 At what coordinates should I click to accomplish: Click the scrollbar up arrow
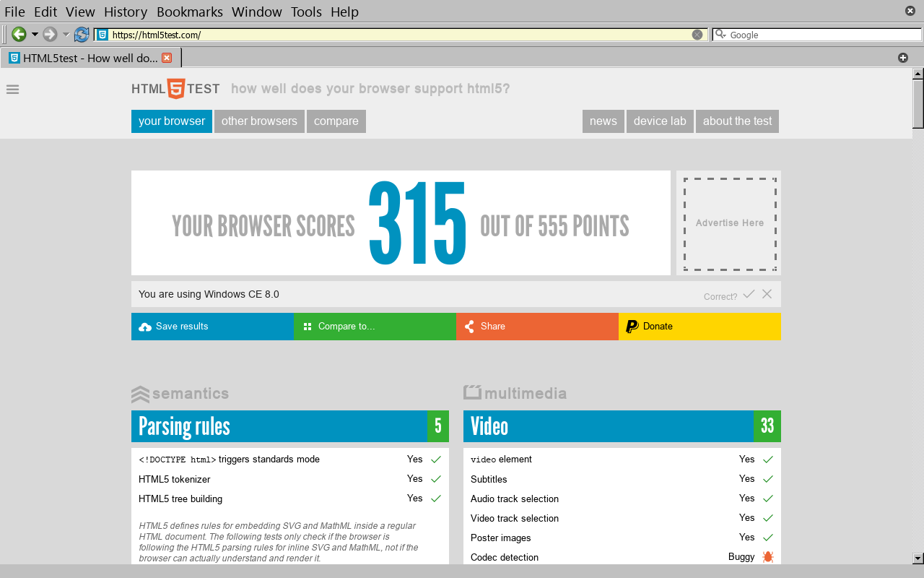click(918, 74)
